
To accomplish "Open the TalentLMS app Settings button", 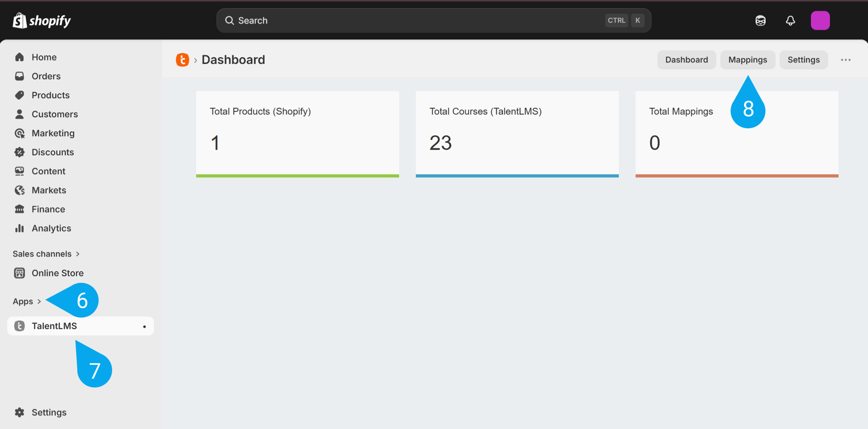I will 803,60.
